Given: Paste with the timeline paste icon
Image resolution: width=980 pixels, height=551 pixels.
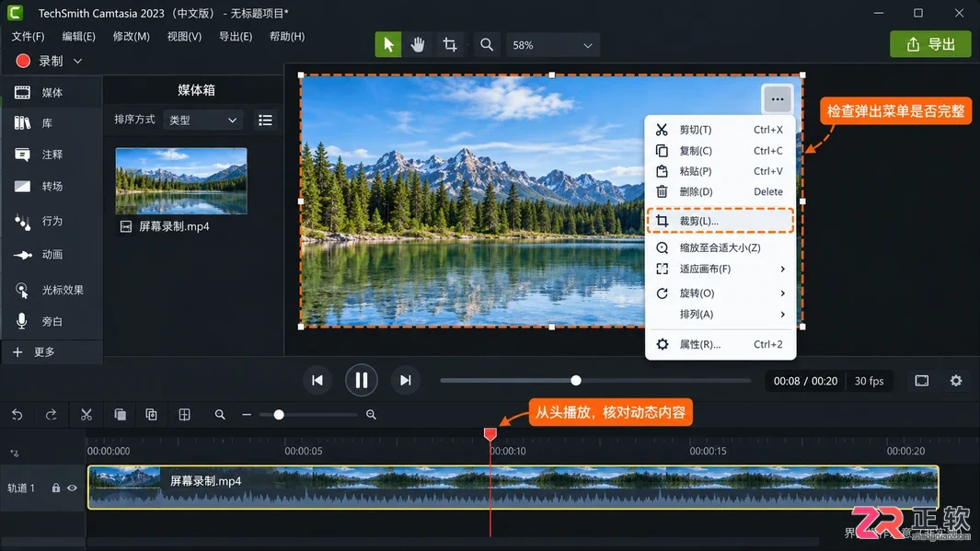Looking at the screenshot, I should tap(151, 415).
